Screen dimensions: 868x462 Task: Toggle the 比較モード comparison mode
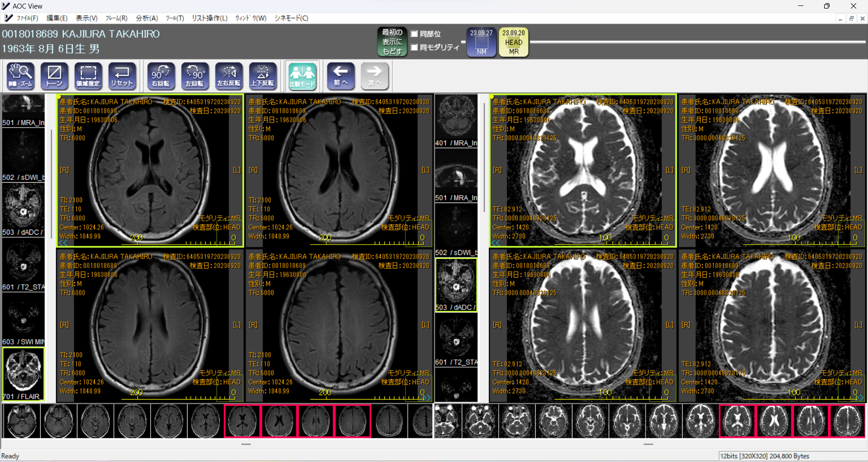[x=302, y=75]
